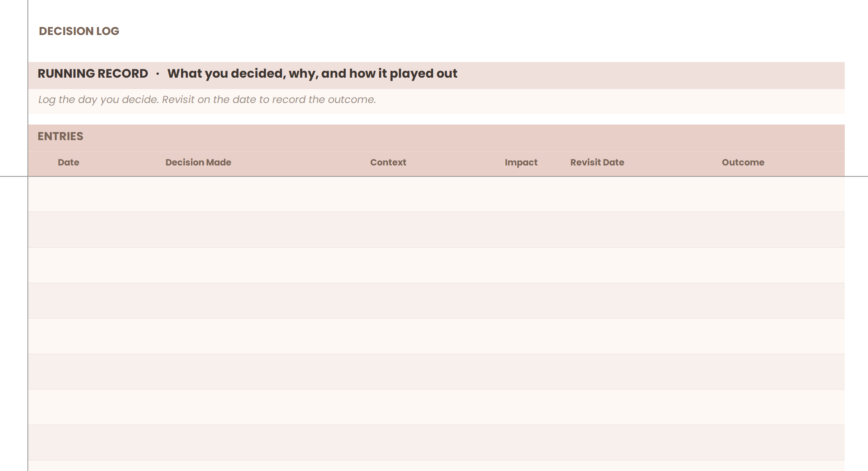Click the Context column header
Viewport: 868px width, 471px height.
388,162
